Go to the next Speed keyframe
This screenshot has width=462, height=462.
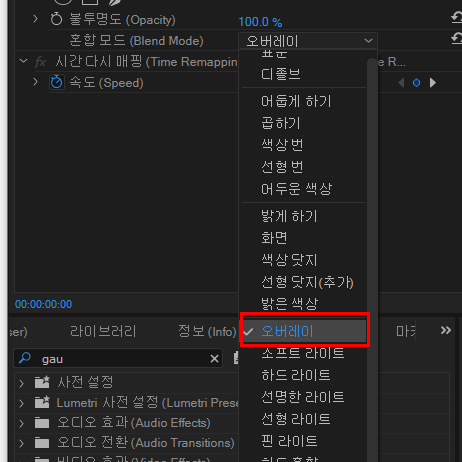(433, 82)
